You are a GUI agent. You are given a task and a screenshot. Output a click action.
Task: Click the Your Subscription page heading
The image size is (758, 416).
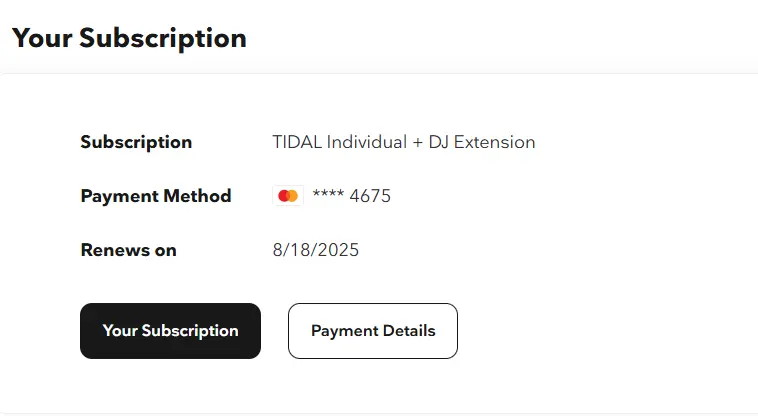click(129, 38)
